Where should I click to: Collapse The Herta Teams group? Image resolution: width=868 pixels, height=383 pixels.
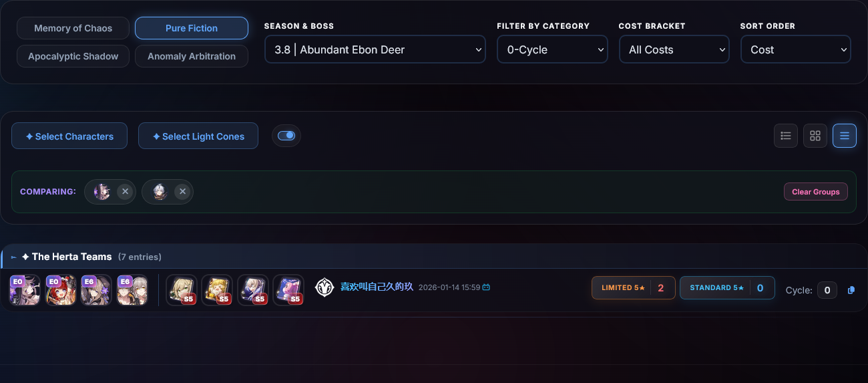pos(13,257)
